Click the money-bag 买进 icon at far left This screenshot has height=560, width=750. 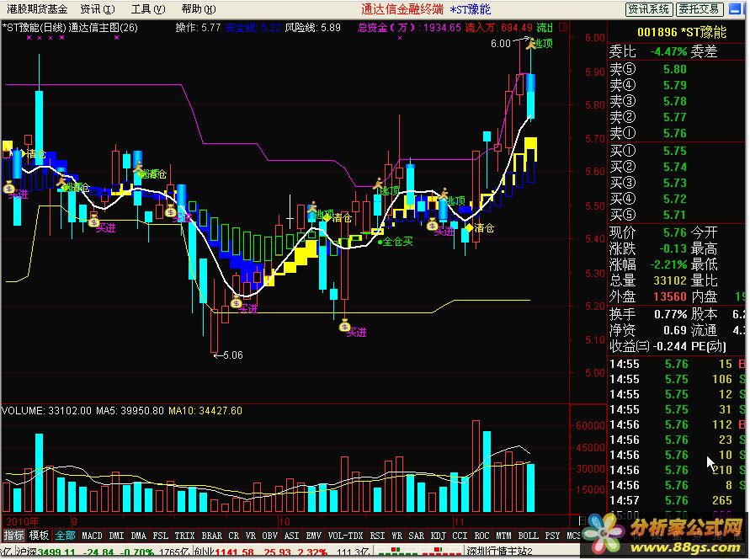[x=9, y=188]
